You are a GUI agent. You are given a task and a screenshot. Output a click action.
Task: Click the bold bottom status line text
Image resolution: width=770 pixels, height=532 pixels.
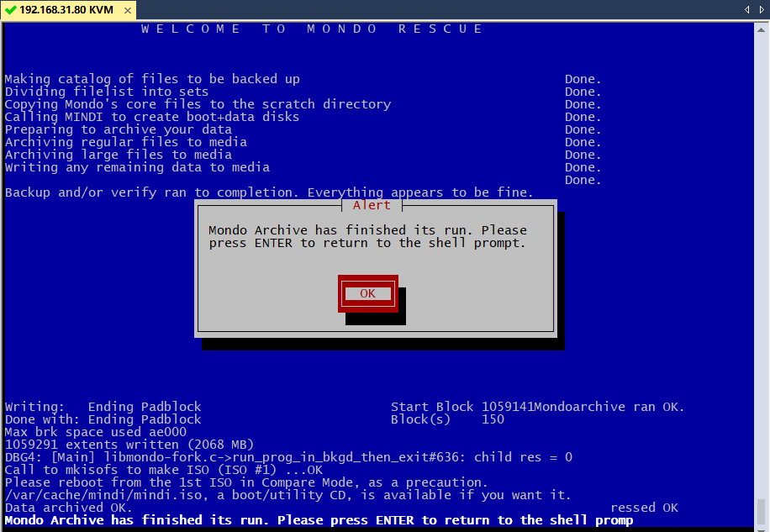point(319,520)
